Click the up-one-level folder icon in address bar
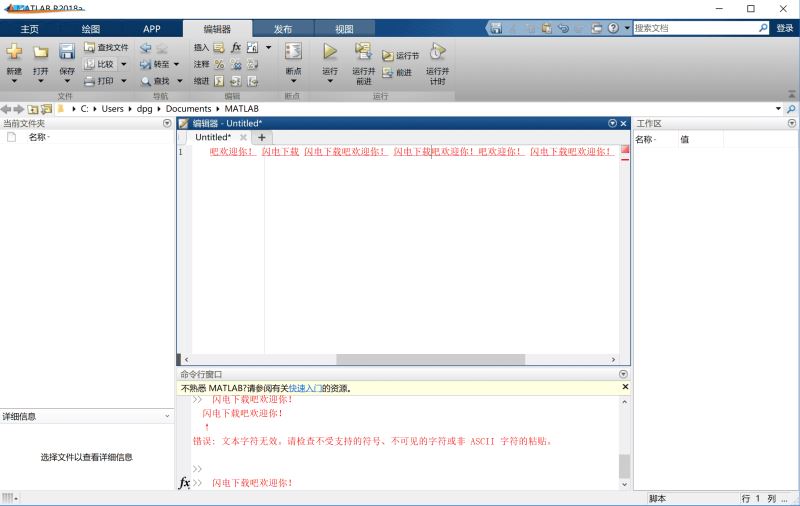Screen dimensions: 800x506 [x=33, y=109]
